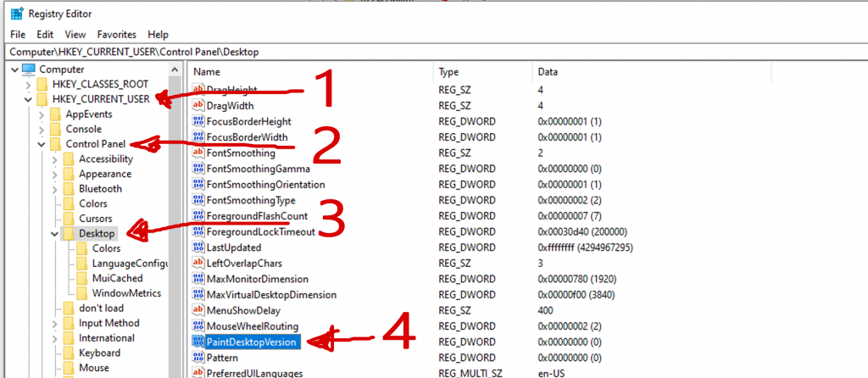Select the MuiCached subkey
This screenshot has width=868, height=378.
[x=117, y=278]
